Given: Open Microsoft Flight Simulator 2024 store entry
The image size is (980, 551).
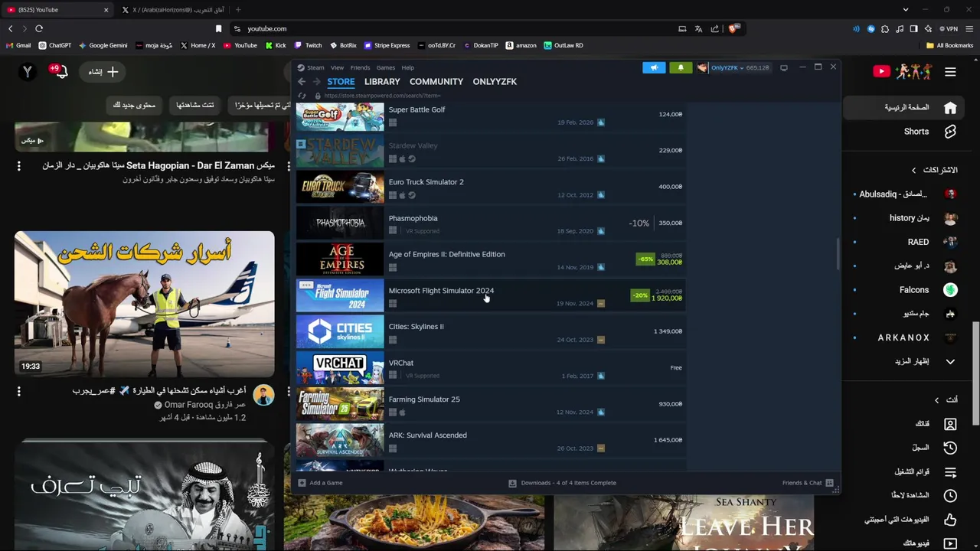Looking at the screenshot, I should [490, 295].
